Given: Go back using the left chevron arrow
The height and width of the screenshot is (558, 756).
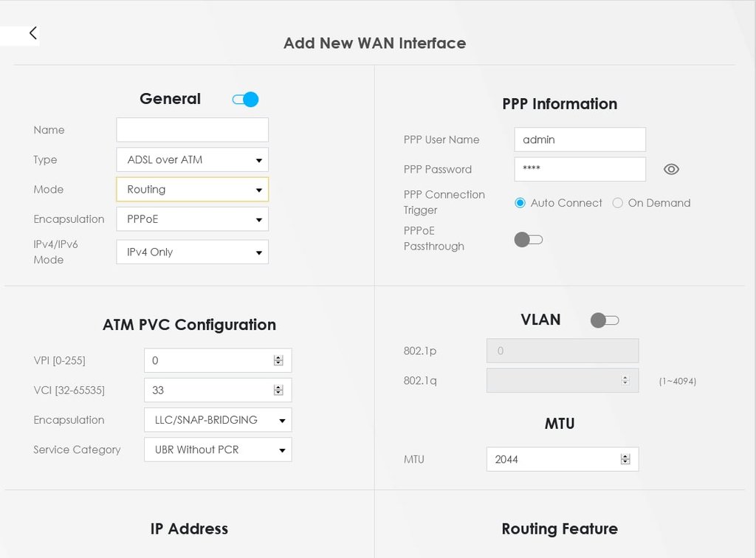Looking at the screenshot, I should pos(32,32).
